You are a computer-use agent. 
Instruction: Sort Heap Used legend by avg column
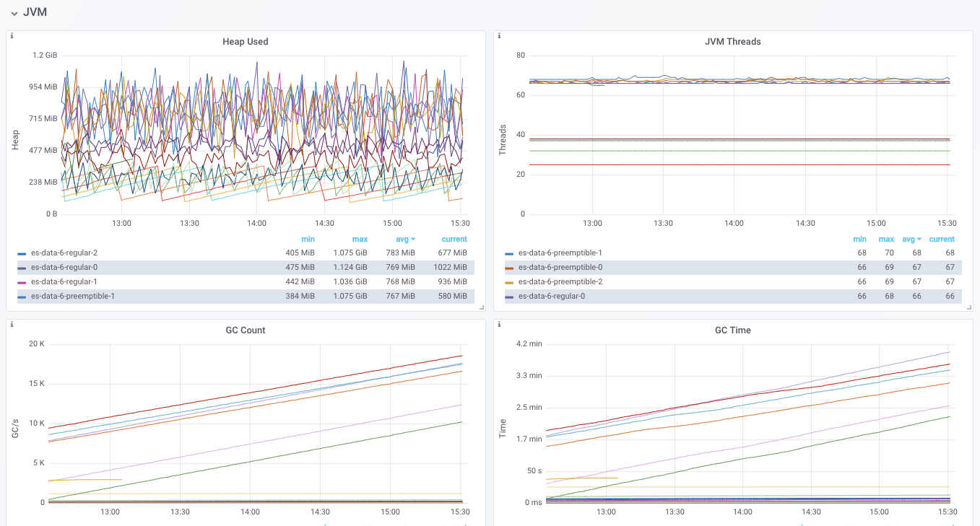click(406, 240)
